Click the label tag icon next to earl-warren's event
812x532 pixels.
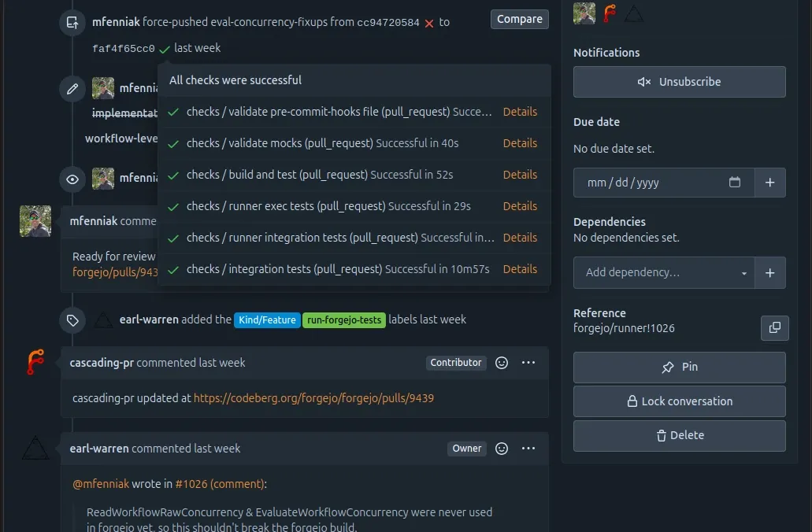pyautogui.click(x=72, y=320)
